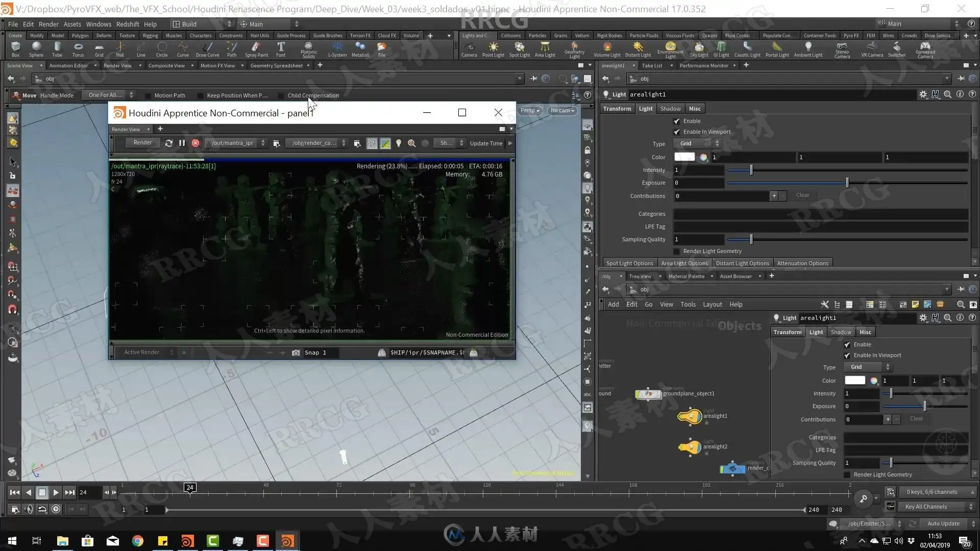Open the Redshift menu
Screen dimensions: 980x551
[128, 24]
